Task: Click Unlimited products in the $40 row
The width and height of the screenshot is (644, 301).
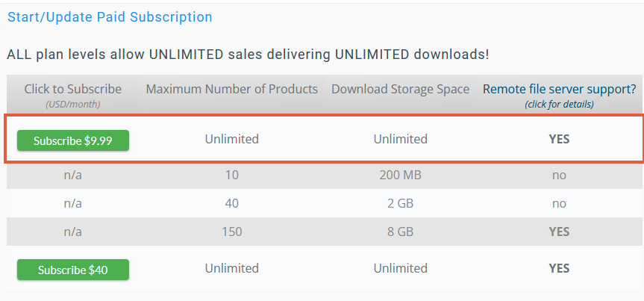Action: [232, 268]
